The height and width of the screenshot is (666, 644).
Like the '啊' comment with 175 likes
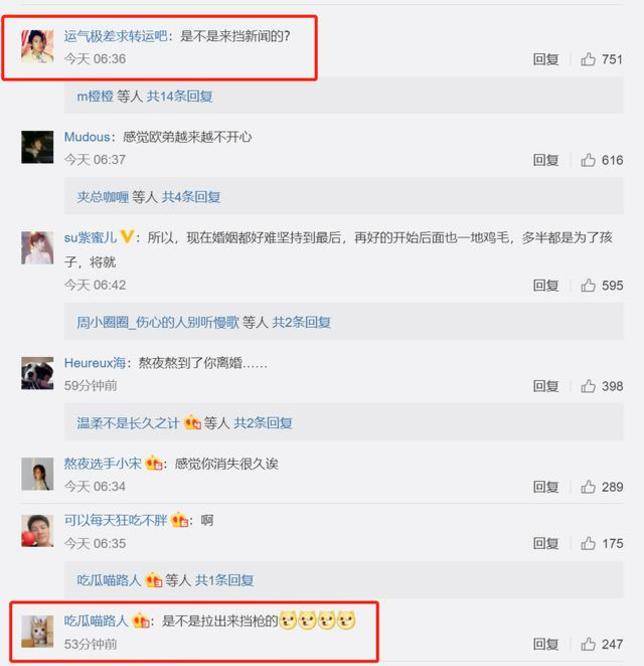(x=588, y=543)
